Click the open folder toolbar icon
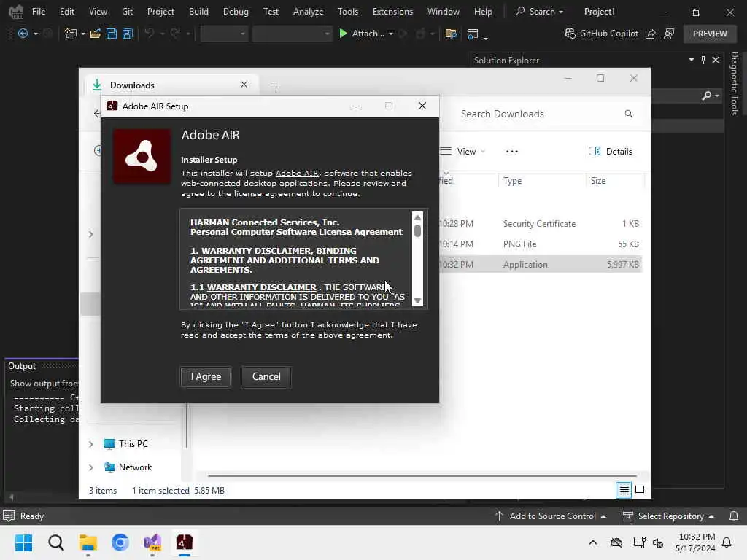Image resolution: width=747 pixels, height=560 pixels. [451, 34]
